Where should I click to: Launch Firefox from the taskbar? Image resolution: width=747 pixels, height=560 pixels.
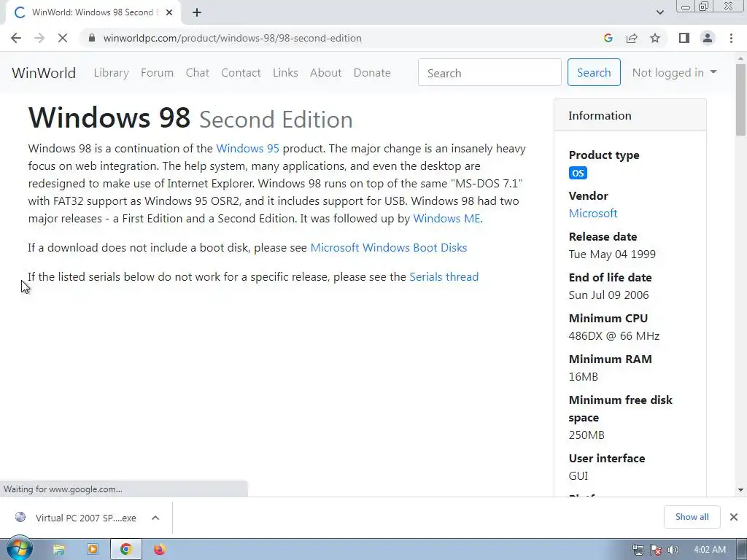(x=160, y=550)
